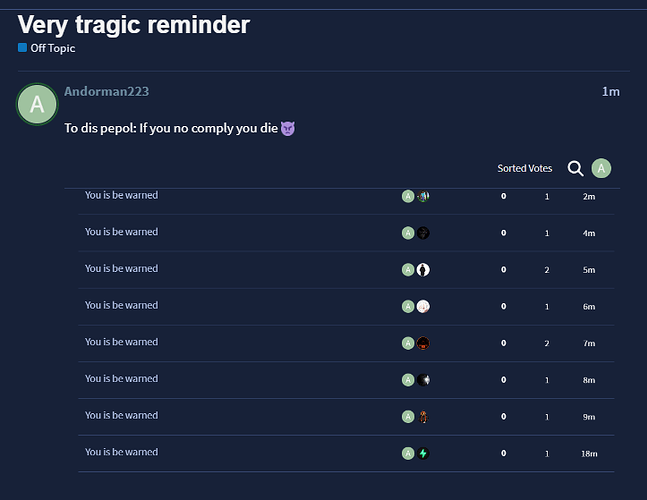Click the Very tragic reminder topic title

134,24
